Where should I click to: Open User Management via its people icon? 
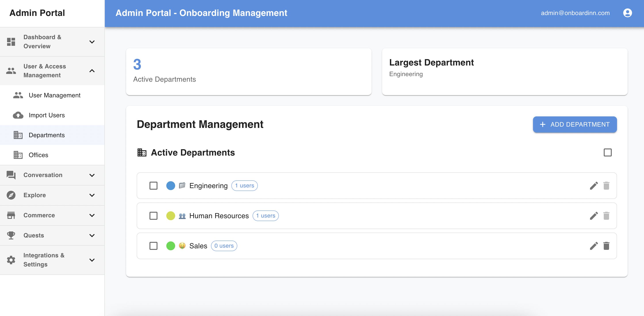click(x=18, y=95)
